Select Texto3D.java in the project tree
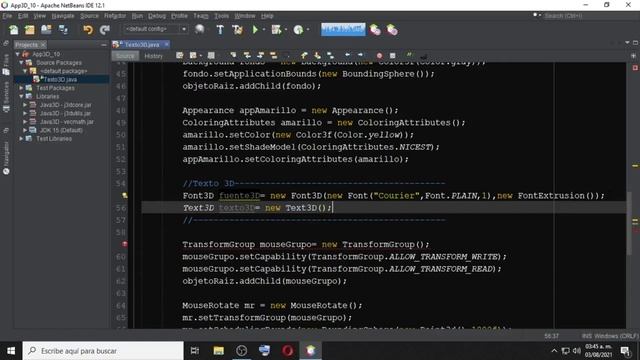640x360 pixels. coord(60,80)
